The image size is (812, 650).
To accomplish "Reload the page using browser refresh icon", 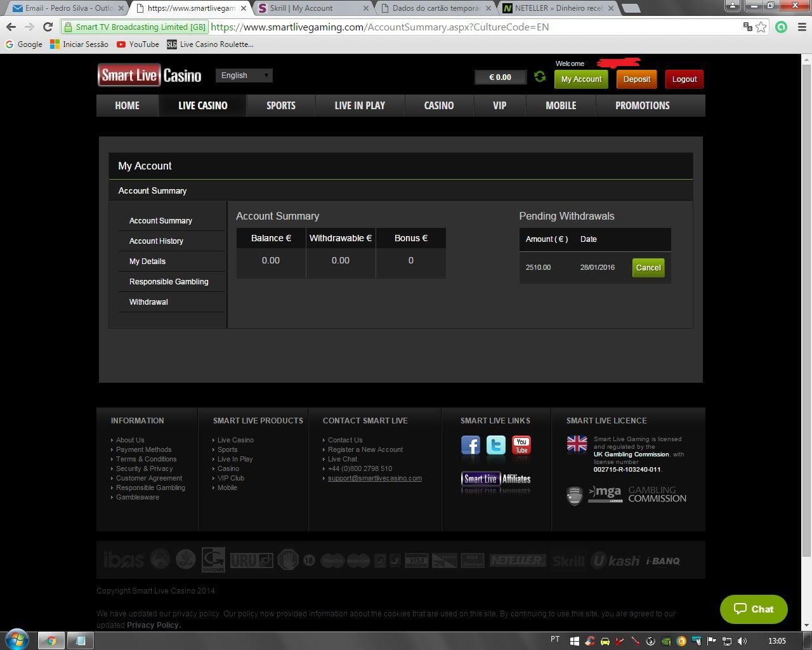I will (x=48, y=27).
